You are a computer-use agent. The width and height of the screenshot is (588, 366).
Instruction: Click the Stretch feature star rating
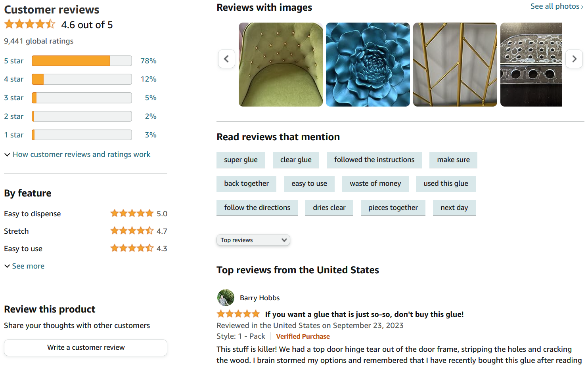pos(132,231)
